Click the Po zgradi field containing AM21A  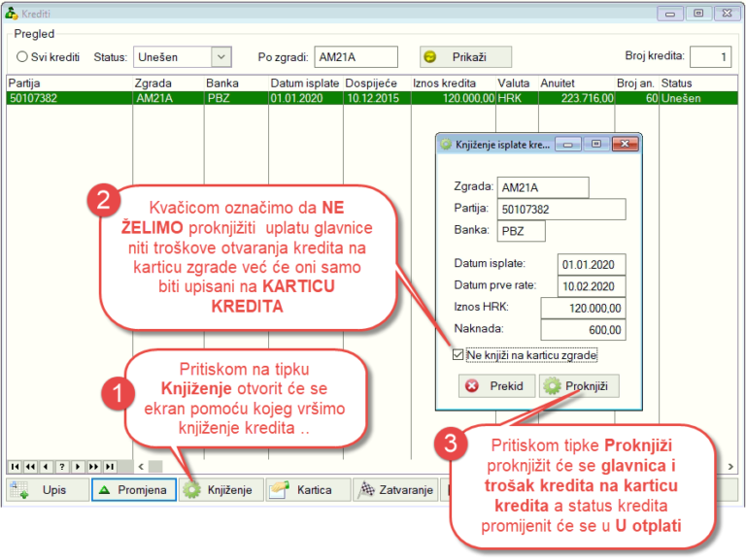356,57
